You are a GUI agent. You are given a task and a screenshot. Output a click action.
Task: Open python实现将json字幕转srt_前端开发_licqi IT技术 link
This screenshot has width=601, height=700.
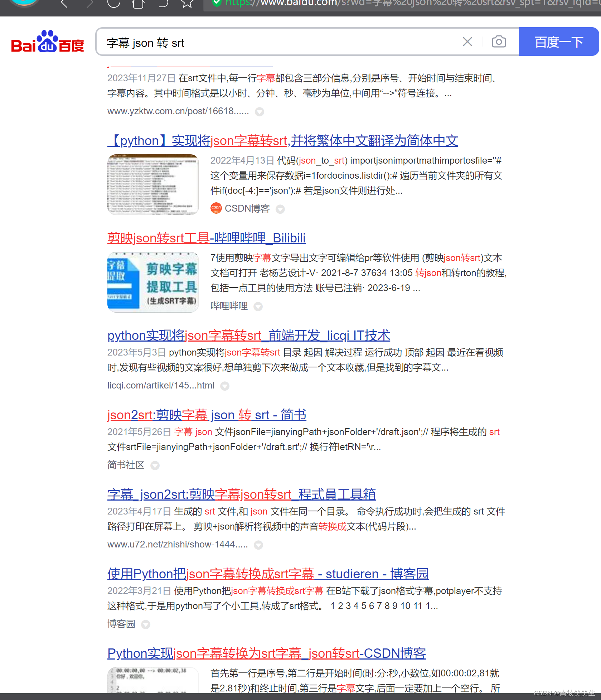pyautogui.click(x=249, y=335)
